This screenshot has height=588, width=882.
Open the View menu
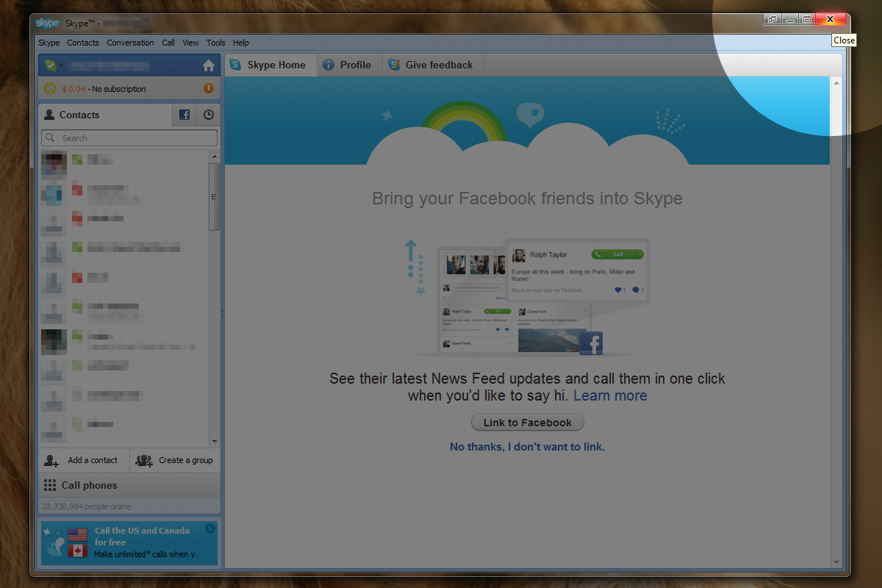[190, 43]
